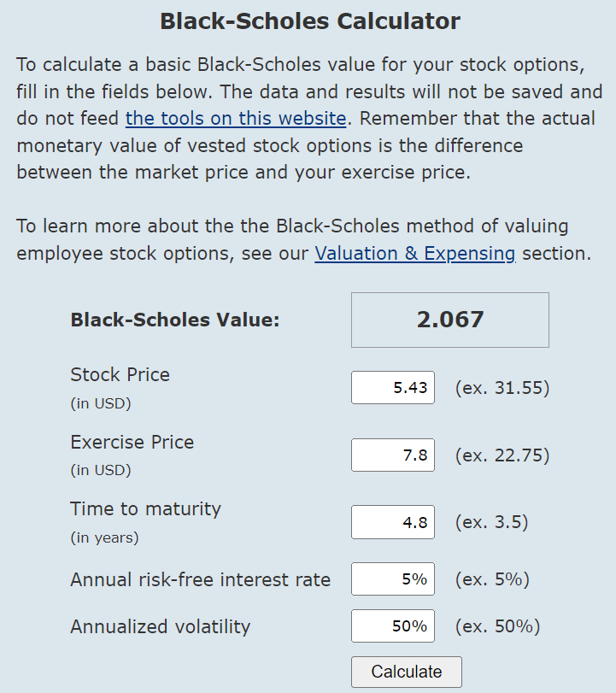Select the Exercise Price field containing 7.8
The width and height of the screenshot is (616, 693).
click(x=393, y=455)
